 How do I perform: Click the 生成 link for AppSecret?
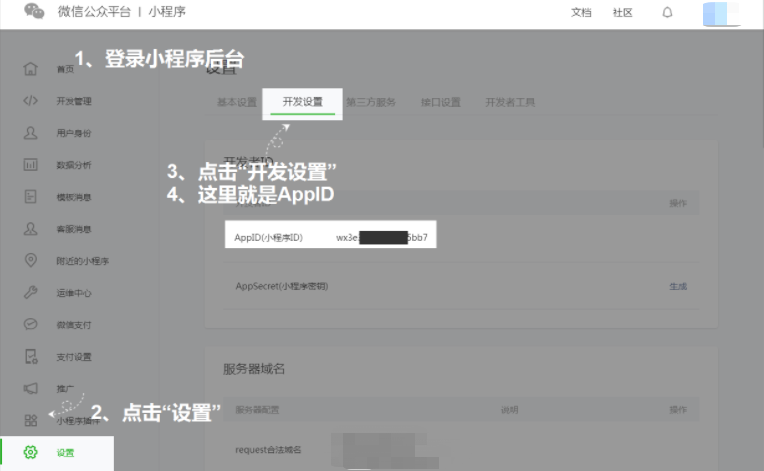[x=678, y=286]
